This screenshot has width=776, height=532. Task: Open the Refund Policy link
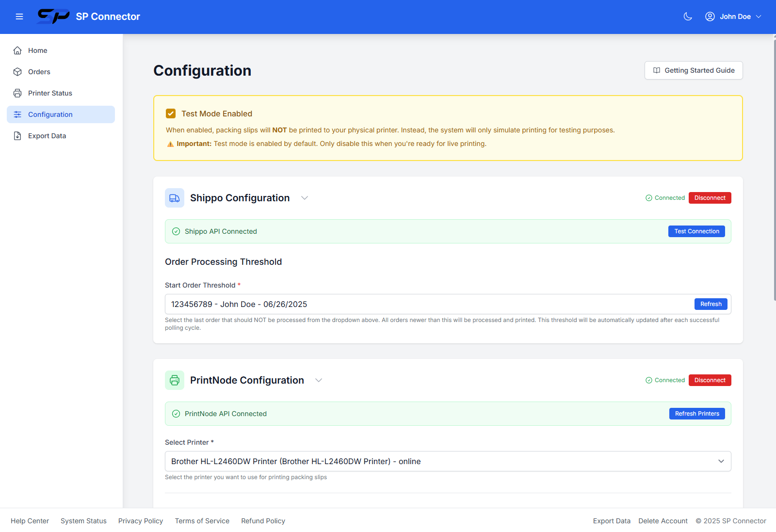point(263,520)
